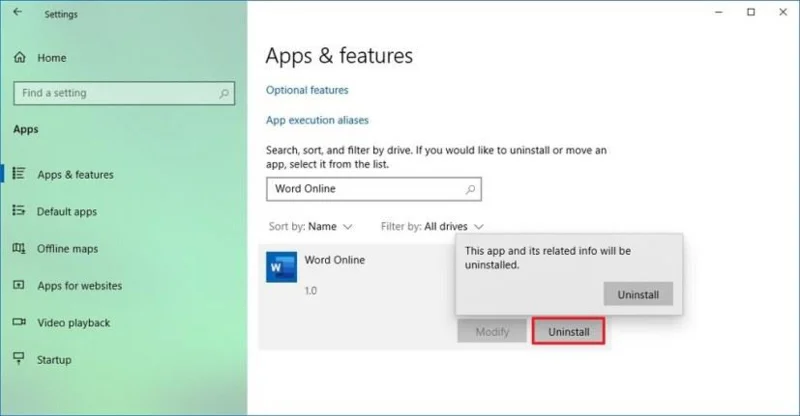Click the Apps & features list icon

pos(19,174)
